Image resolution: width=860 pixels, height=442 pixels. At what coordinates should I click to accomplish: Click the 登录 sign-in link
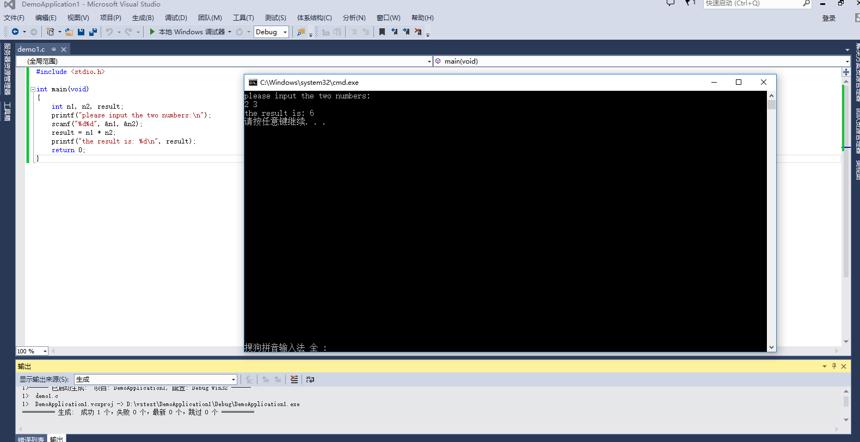pyautogui.click(x=829, y=18)
